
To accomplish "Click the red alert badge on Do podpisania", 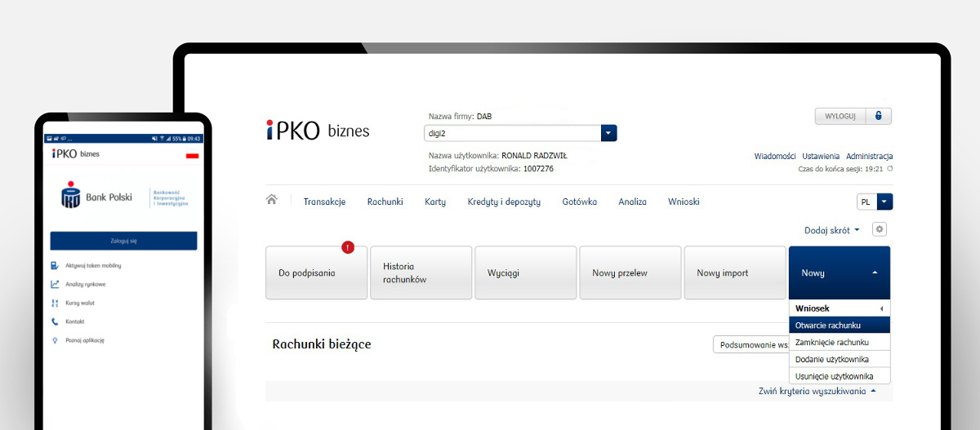I will pyautogui.click(x=348, y=246).
